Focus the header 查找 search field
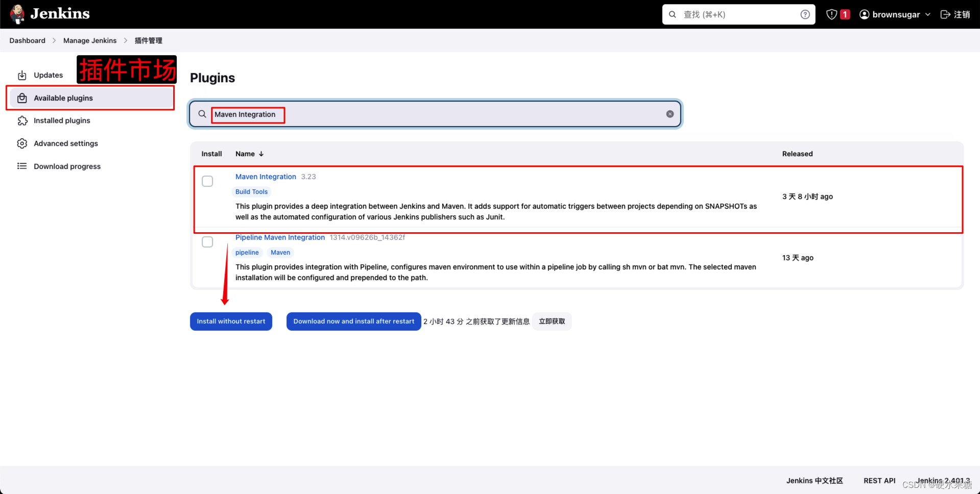 point(738,14)
